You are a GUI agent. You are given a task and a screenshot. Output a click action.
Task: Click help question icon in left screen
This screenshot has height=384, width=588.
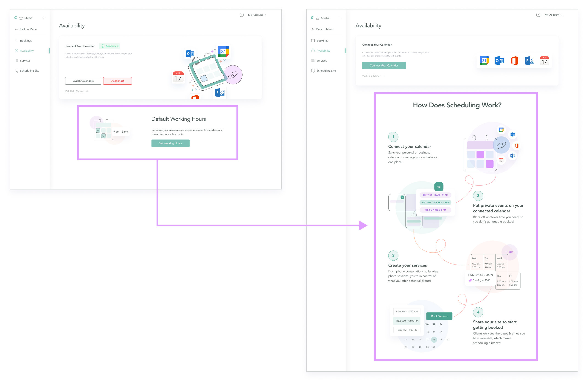pyautogui.click(x=242, y=15)
